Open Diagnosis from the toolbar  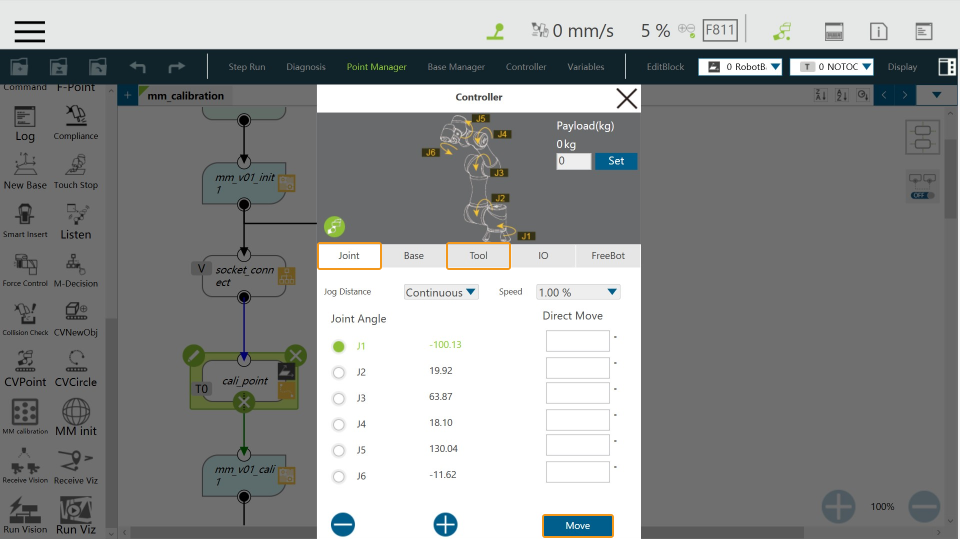coord(306,67)
